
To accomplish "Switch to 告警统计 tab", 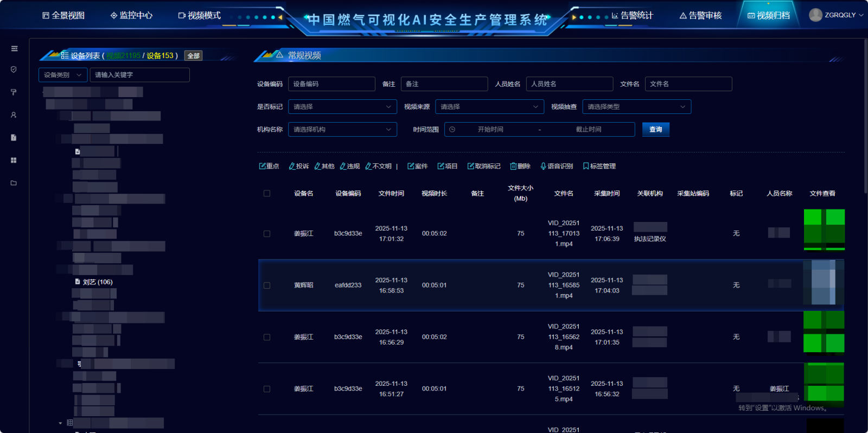I will (633, 16).
